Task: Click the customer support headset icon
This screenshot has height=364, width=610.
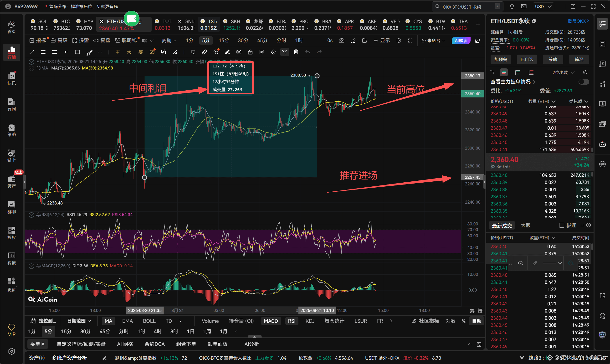Action: (602, 316)
